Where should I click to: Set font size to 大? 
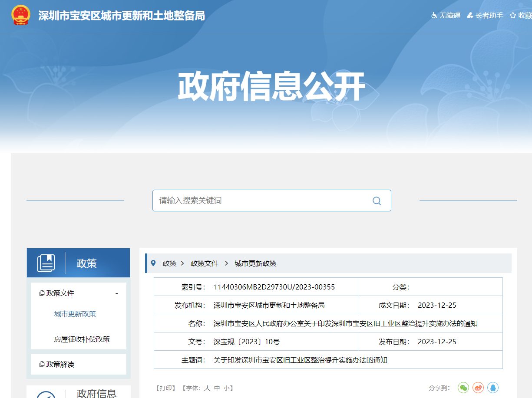tap(207, 388)
